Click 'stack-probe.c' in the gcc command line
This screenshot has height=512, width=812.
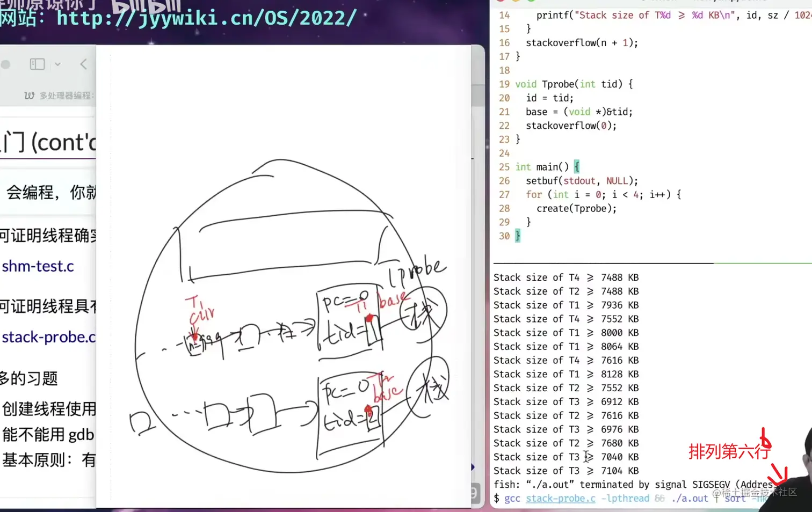point(561,499)
